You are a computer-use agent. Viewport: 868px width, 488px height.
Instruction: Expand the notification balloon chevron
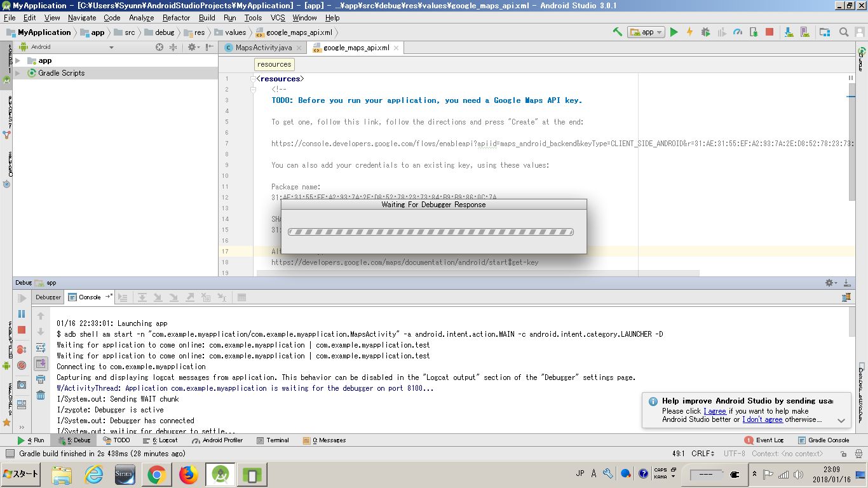click(841, 421)
